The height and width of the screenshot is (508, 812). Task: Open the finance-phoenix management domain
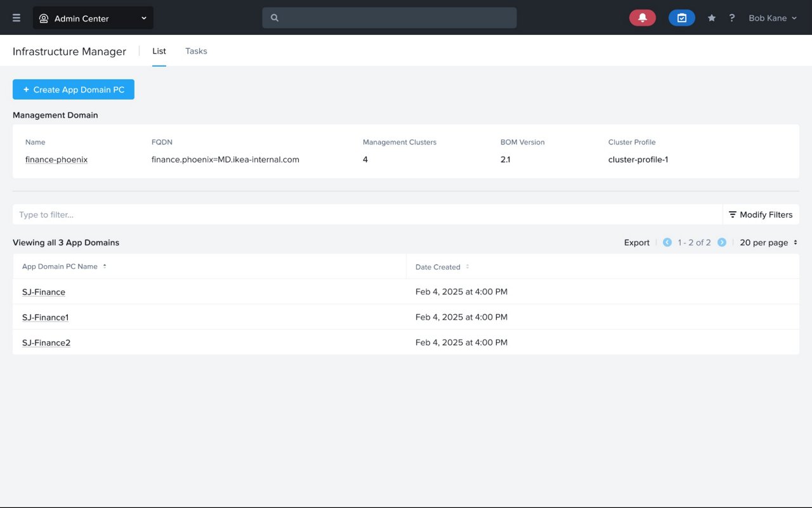click(56, 160)
